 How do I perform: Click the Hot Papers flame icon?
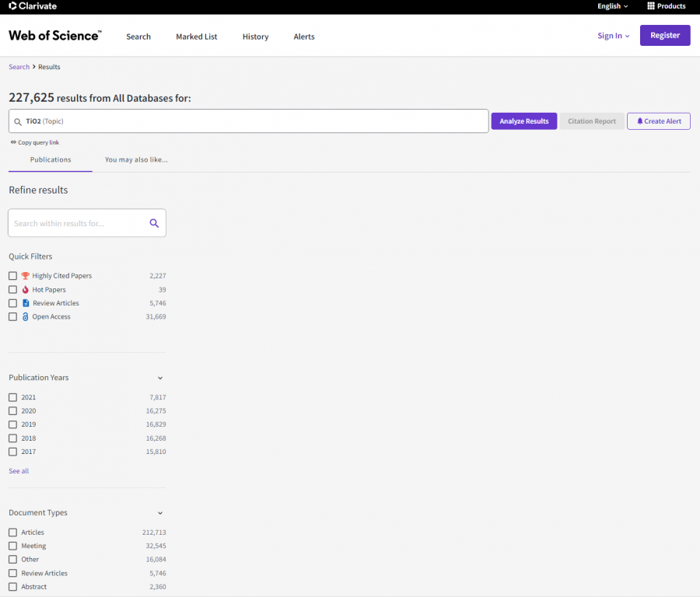26,290
